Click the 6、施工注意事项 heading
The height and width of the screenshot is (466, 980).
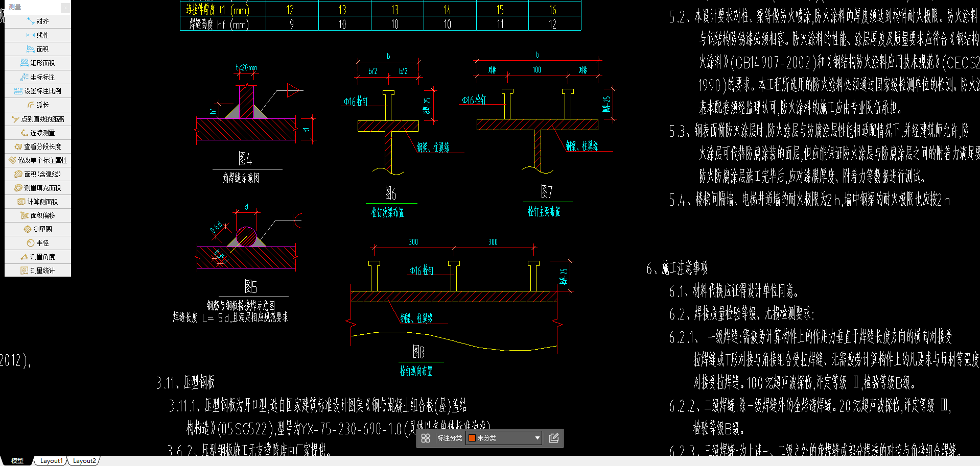click(x=677, y=268)
